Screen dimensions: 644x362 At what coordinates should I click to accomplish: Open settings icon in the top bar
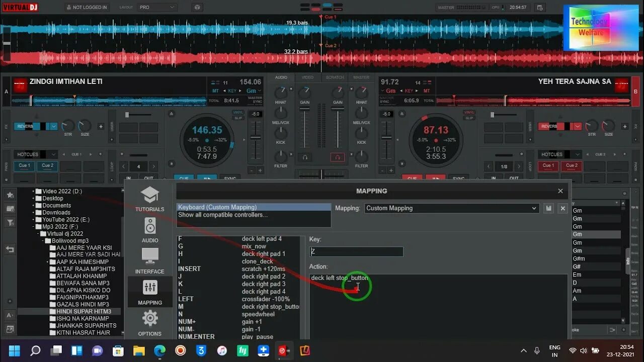(540, 8)
